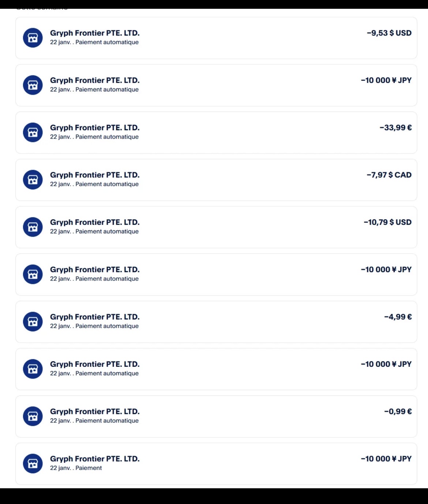Tap Gryph Frontier name in the −0,99 € row
The image size is (428, 504).
(95, 411)
